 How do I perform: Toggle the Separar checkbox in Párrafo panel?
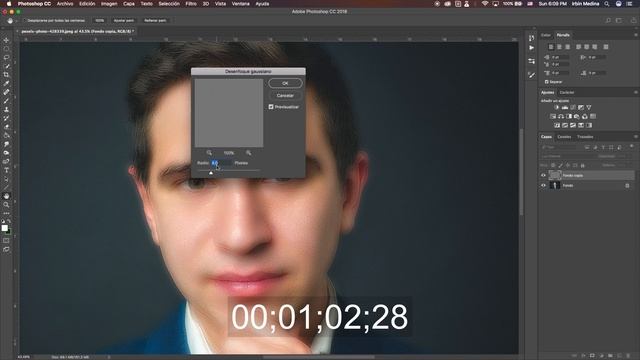547,82
